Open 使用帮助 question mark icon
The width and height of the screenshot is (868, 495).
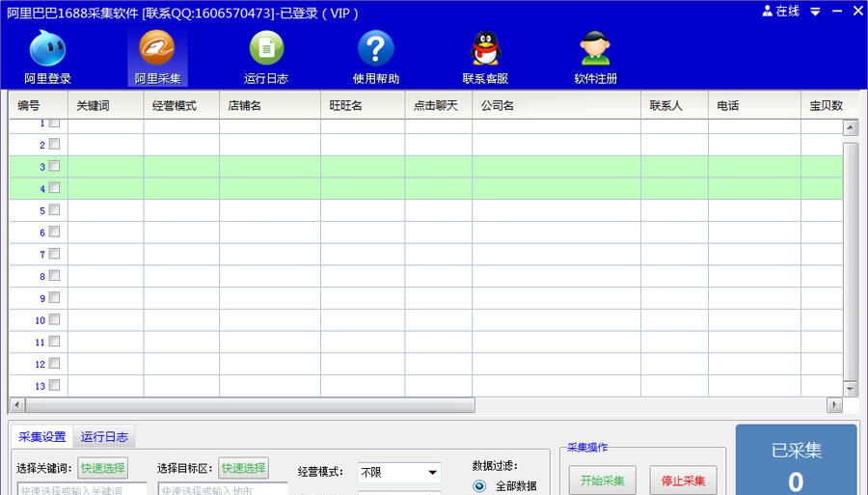click(376, 49)
